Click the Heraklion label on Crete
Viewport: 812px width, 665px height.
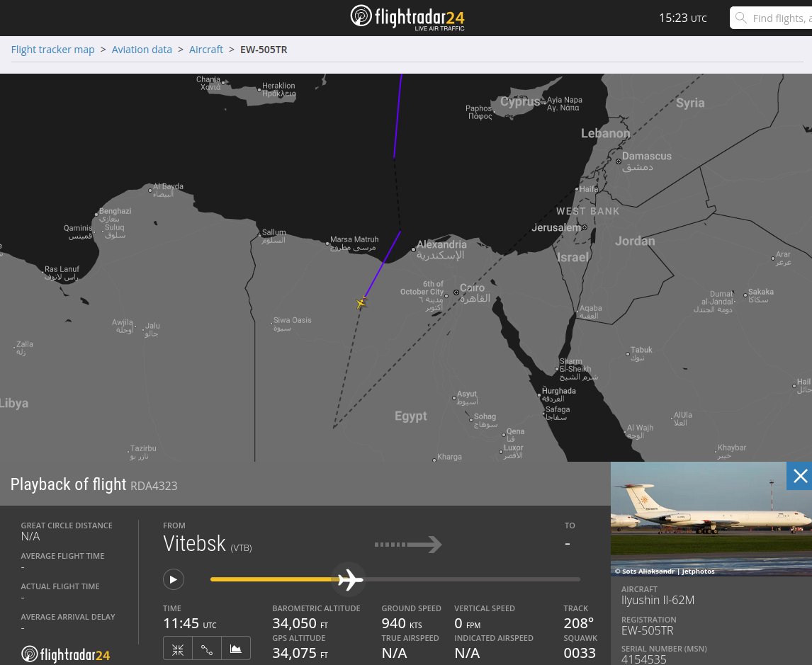pyautogui.click(x=278, y=89)
